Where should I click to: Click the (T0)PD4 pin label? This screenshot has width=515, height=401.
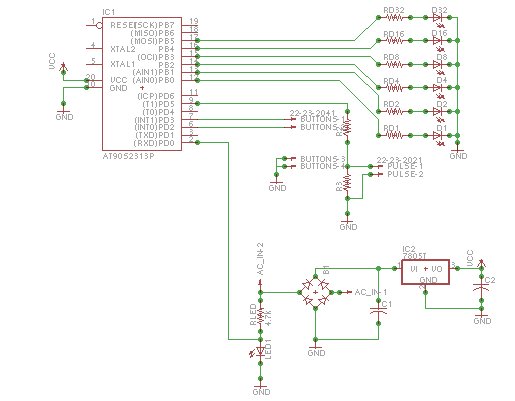(x=158, y=112)
